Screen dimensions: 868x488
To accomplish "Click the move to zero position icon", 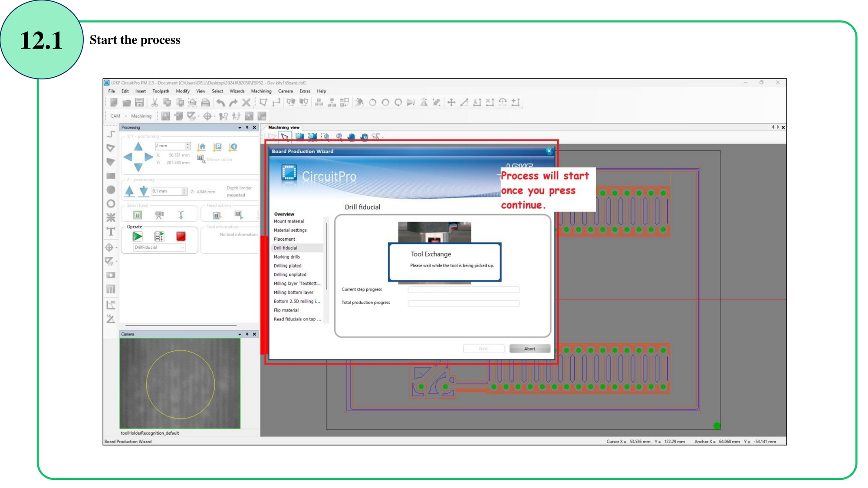I will 233,147.
